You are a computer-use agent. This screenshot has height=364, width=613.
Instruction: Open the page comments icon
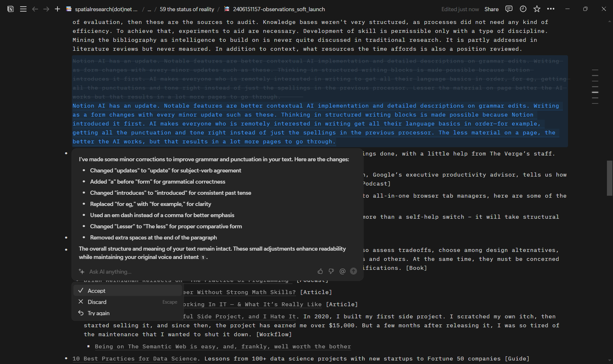point(509,9)
